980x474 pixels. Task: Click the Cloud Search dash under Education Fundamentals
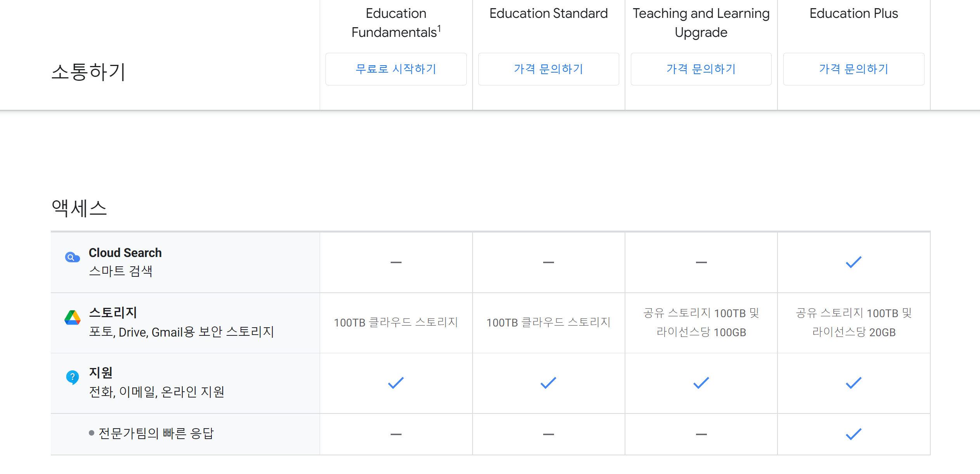[x=396, y=262]
